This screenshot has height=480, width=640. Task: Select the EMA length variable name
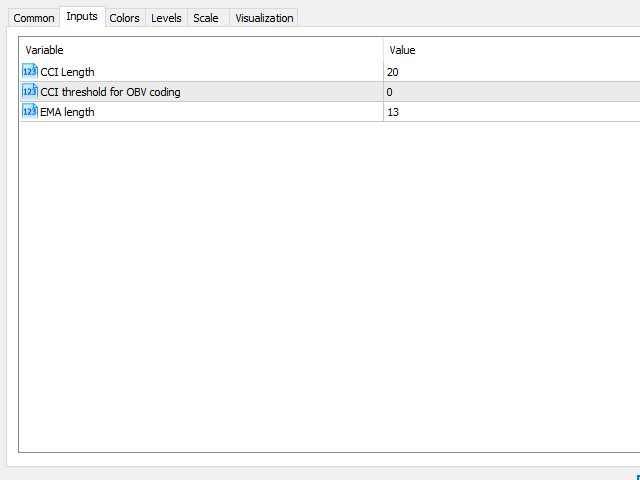pyautogui.click(x=67, y=112)
